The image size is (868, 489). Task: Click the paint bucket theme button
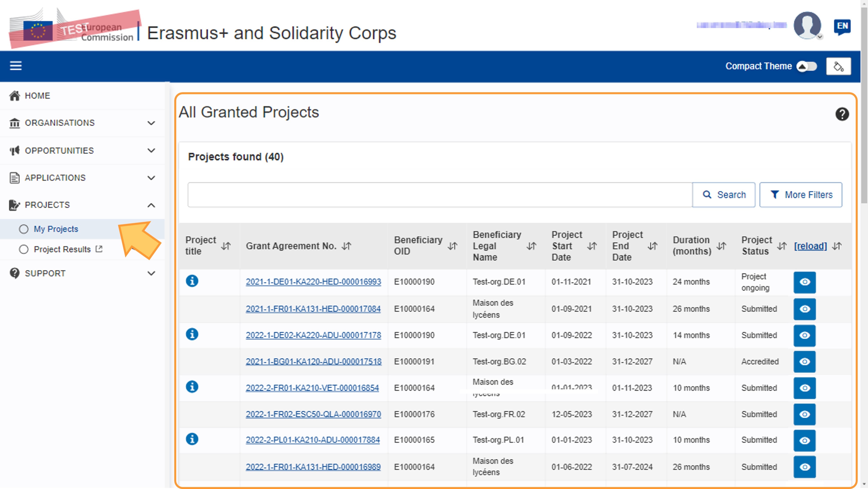tap(838, 66)
